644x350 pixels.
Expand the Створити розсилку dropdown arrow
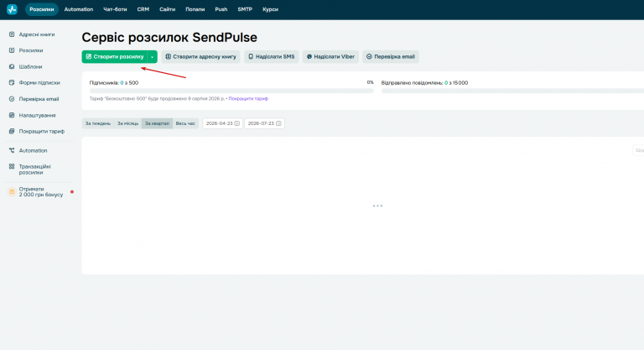(153, 57)
